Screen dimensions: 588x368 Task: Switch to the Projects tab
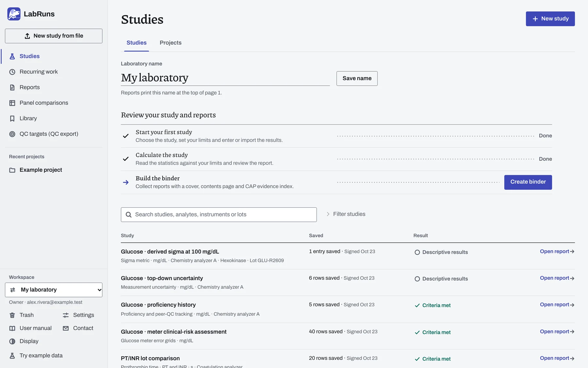[x=171, y=43]
